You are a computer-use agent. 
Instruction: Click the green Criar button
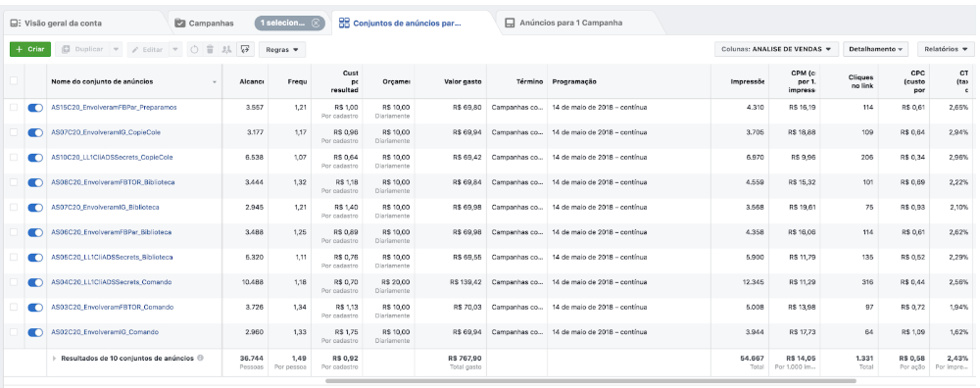pyautogui.click(x=30, y=49)
